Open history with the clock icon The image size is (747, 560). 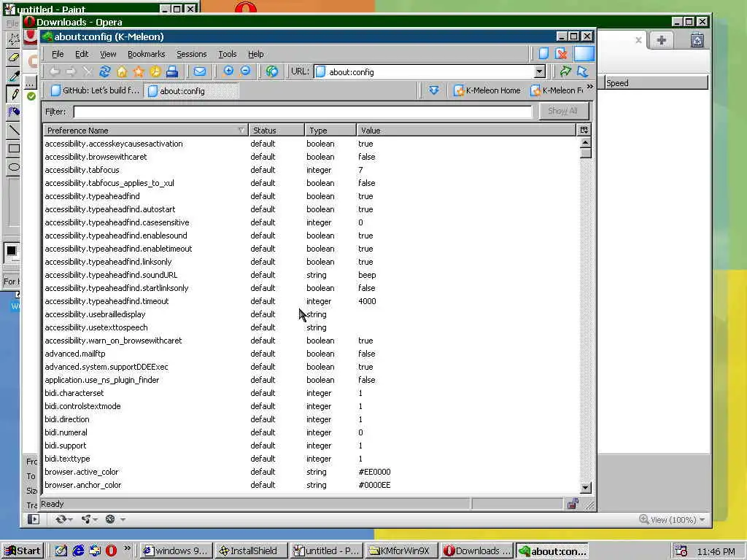155,72
